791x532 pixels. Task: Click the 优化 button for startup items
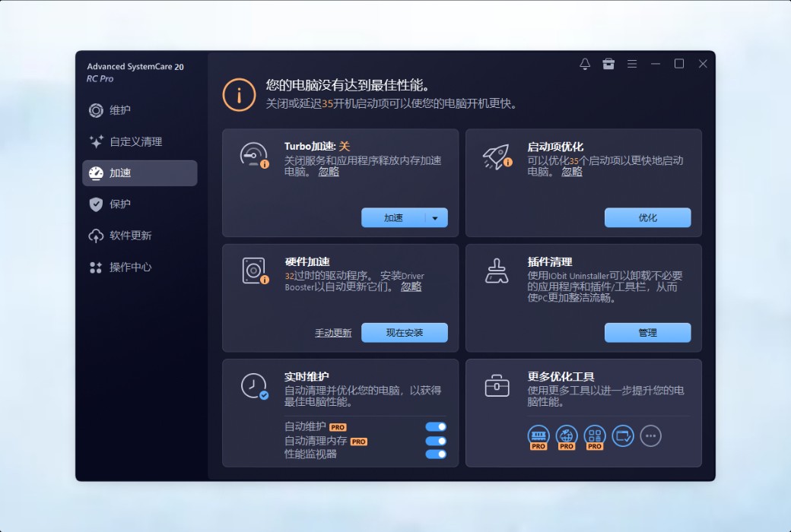(648, 218)
